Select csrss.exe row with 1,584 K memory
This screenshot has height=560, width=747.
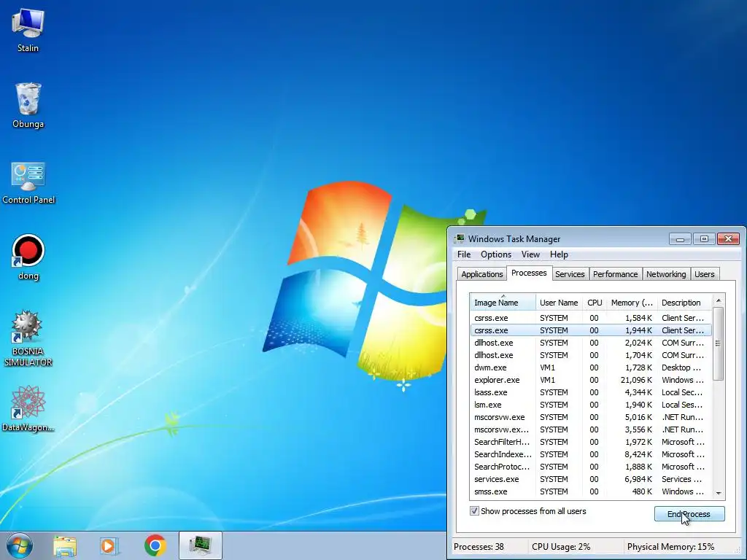pos(591,318)
